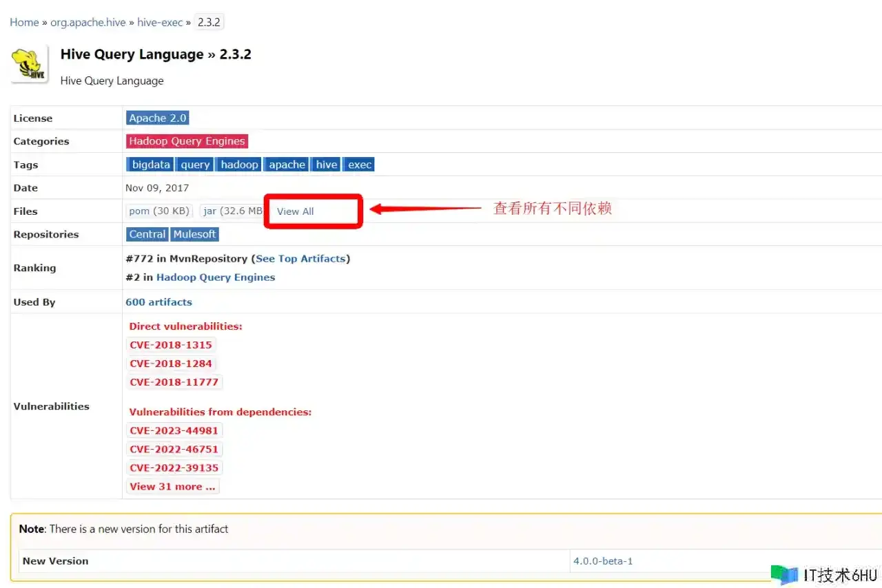Click the Direct vulnerabilities label
The height and width of the screenshot is (588, 882).
click(x=185, y=326)
